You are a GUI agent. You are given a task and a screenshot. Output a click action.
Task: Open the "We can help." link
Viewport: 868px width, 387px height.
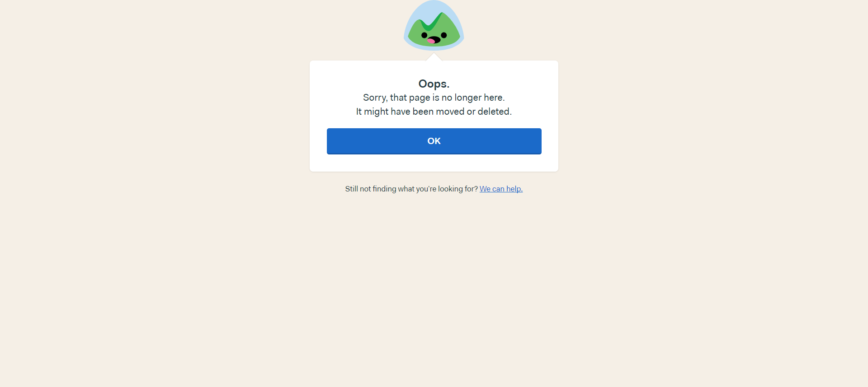click(x=501, y=189)
